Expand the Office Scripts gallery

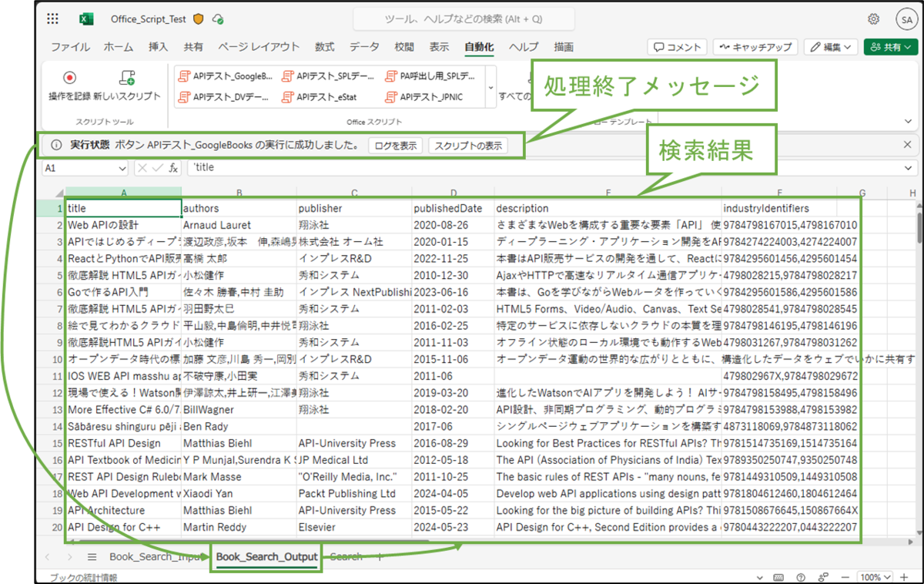click(x=491, y=87)
